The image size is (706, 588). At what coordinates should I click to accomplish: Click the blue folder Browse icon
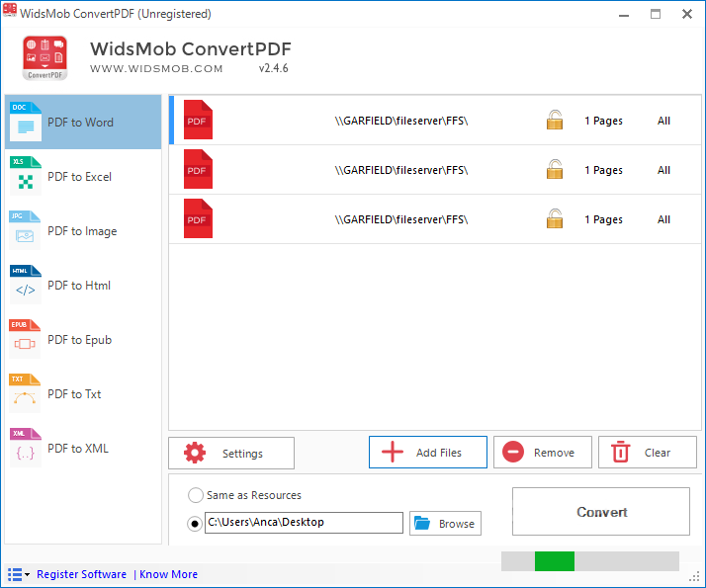422,523
